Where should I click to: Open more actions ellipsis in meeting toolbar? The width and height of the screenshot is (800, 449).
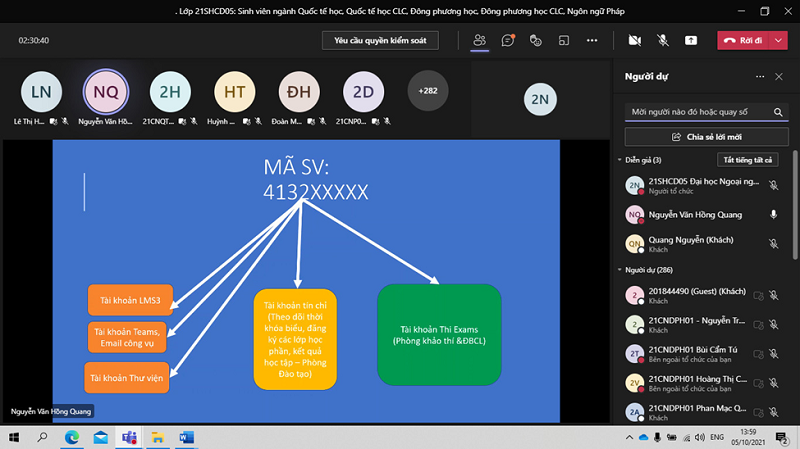(x=592, y=40)
